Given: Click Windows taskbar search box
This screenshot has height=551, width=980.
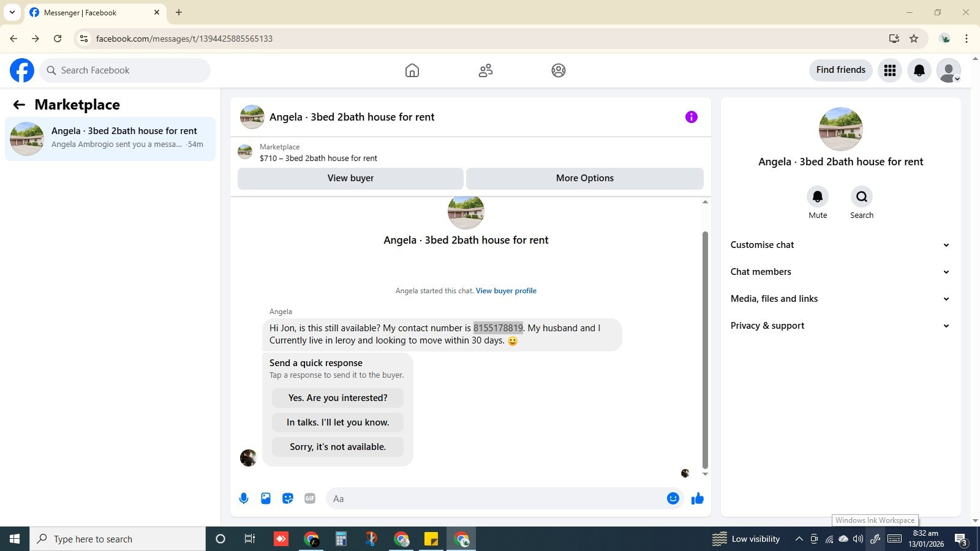Looking at the screenshot, I should coord(118,539).
